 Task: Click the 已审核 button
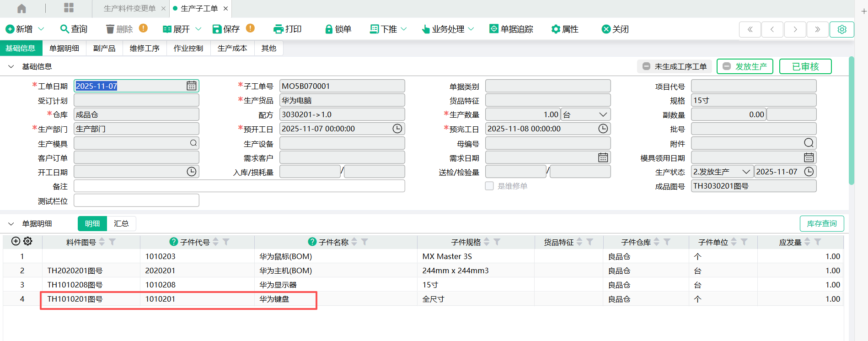click(805, 66)
